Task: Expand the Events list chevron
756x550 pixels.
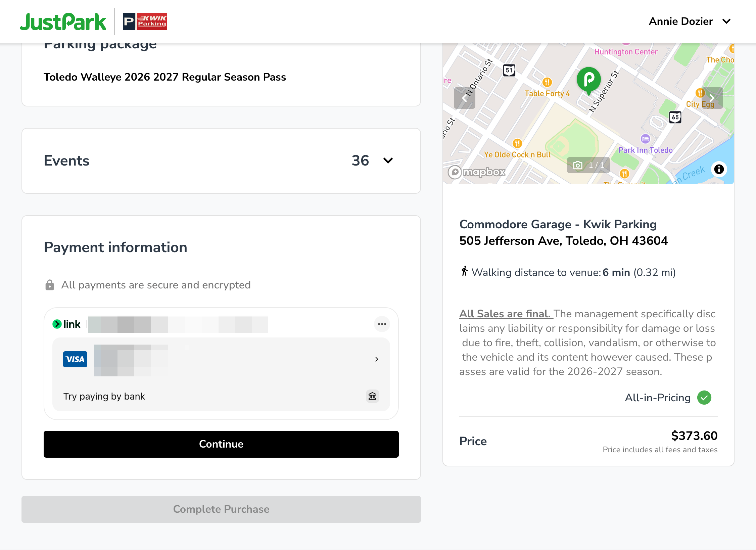Action: pyautogui.click(x=388, y=161)
